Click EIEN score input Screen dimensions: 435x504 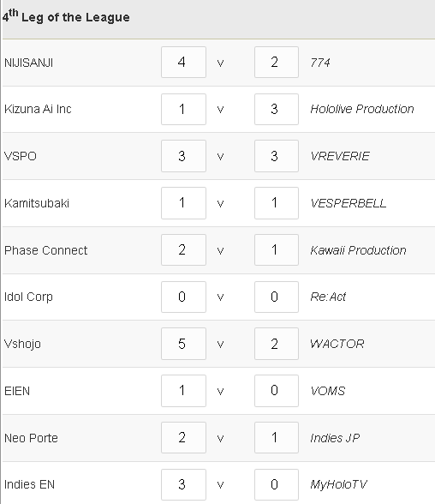point(183,391)
